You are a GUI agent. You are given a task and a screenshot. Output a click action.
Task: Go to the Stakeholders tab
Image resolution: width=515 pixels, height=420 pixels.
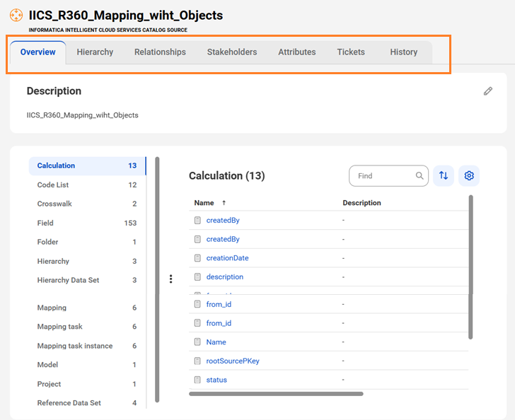pos(232,52)
